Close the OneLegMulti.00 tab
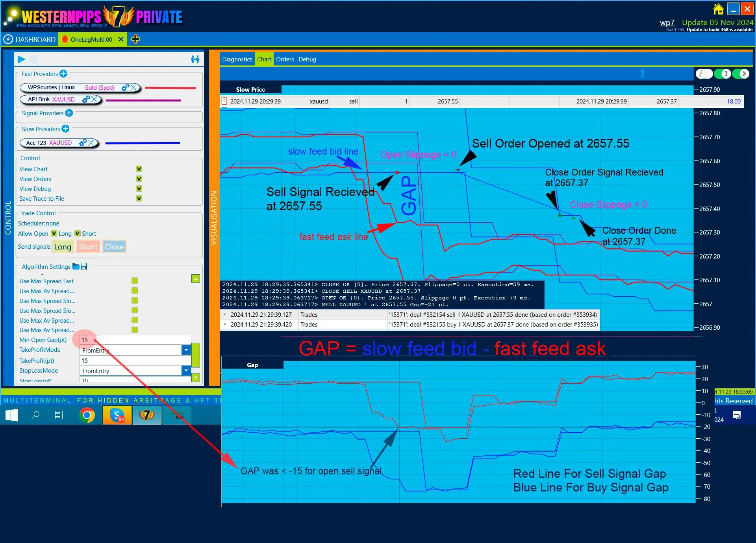This screenshot has height=543, width=756. [121, 39]
